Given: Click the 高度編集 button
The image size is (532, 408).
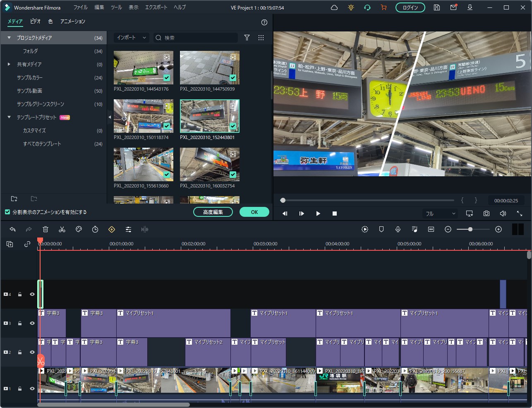Looking at the screenshot, I should click(x=213, y=212).
